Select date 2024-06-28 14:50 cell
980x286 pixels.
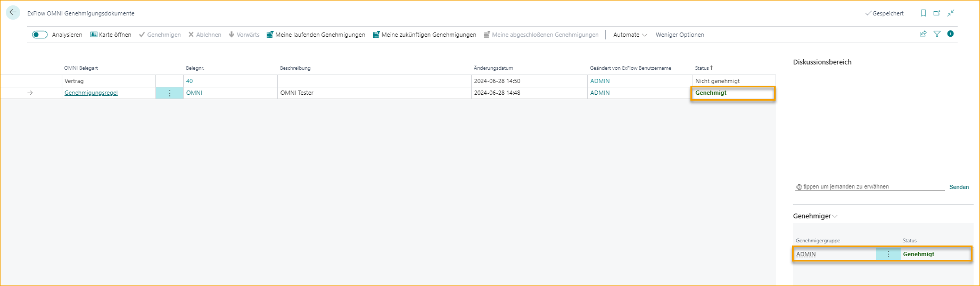[530, 81]
